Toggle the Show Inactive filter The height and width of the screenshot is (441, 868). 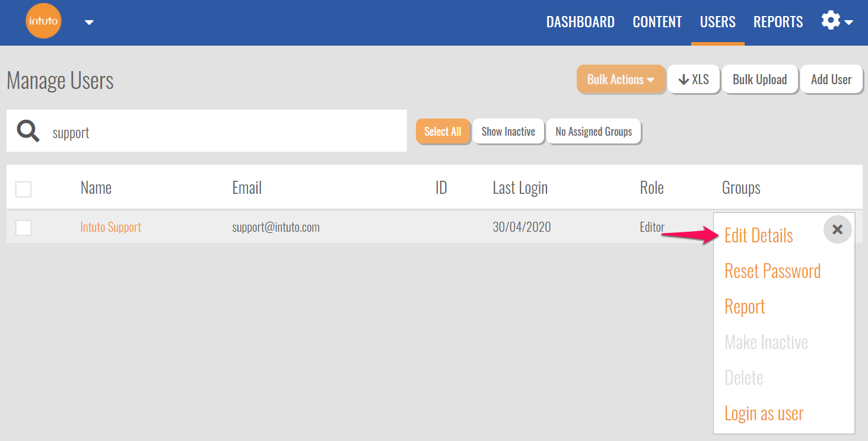pos(508,132)
